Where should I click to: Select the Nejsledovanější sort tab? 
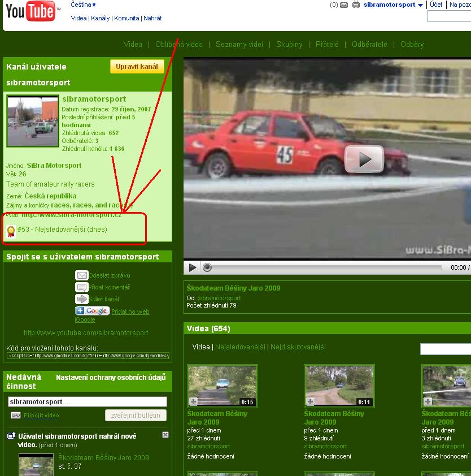click(240, 347)
